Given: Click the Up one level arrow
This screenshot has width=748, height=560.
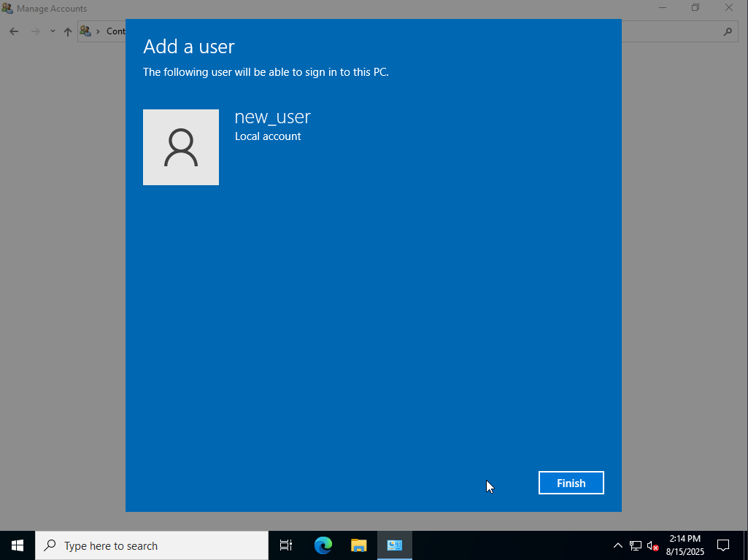Looking at the screenshot, I should tap(68, 31).
